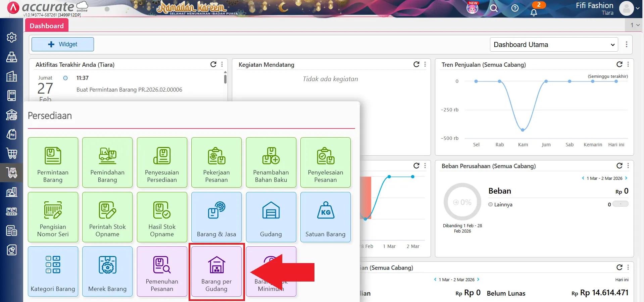Select Gudang warehouse tile
This screenshot has width=644, height=302.
(271, 217)
